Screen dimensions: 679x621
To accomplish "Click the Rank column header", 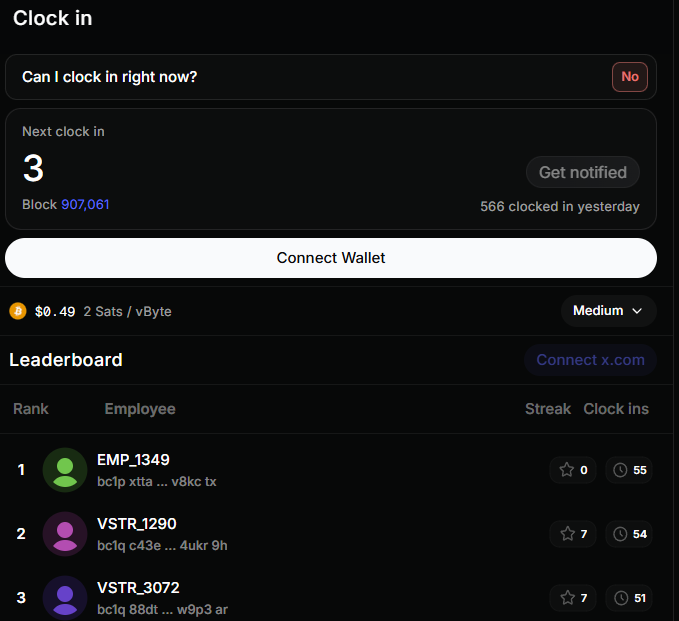I will click(x=31, y=409).
